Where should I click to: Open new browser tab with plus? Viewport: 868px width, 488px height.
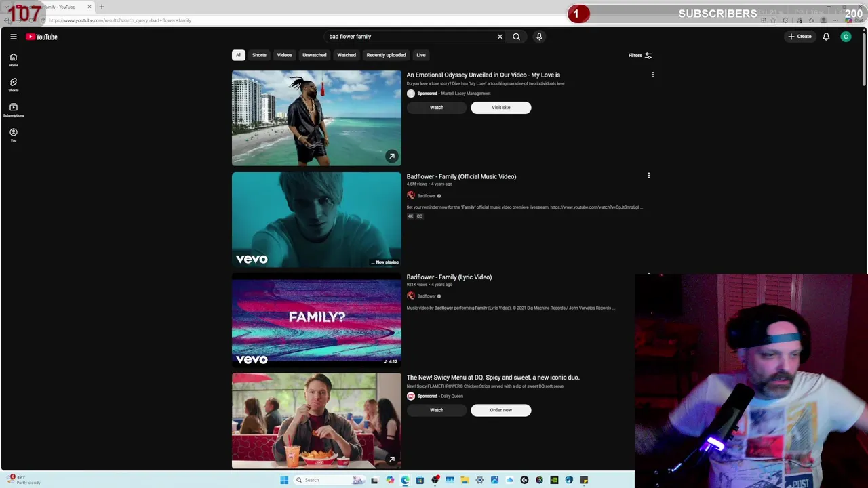(x=101, y=7)
